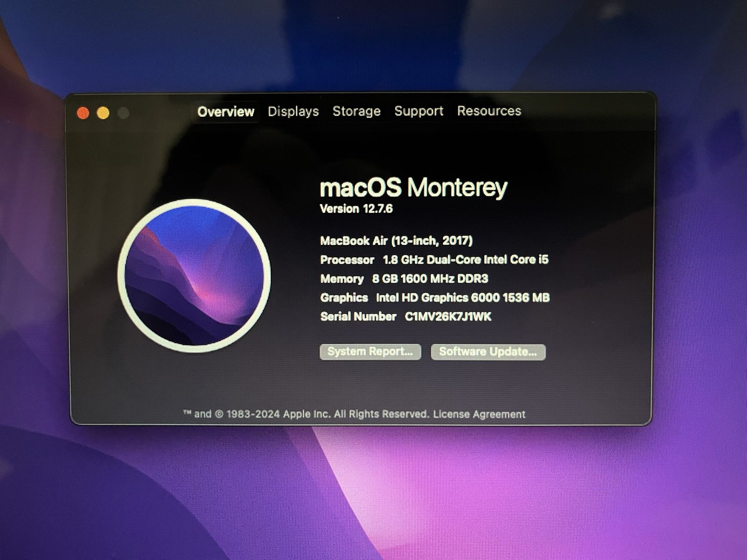Select the MacBook Air model name line
Image resolution: width=747 pixels, height=560 pixels.
click(396, 241)
